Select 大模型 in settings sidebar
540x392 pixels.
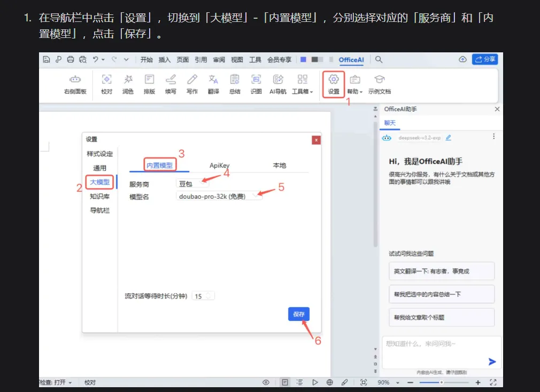click(x=99, y=182)
